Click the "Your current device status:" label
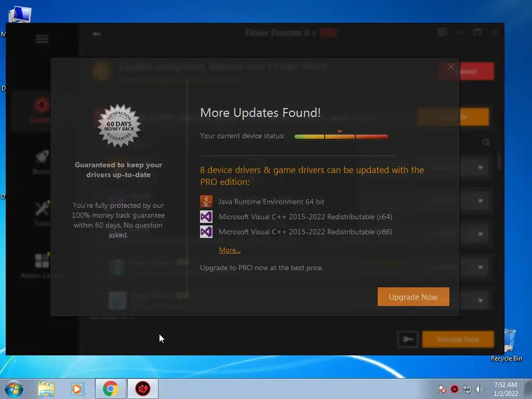 click(x=242, y=136)
